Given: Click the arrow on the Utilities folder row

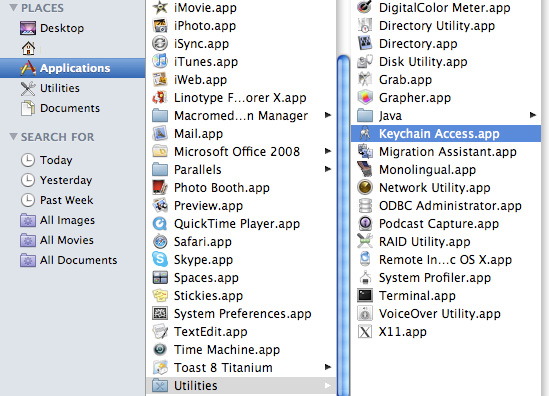Looking at the screenshot, I should (x=328, y=385).
